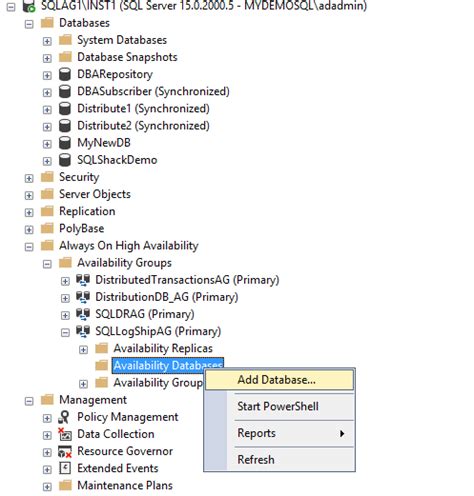Screen dimensions: 474x496
Task: Expand the Replication node
Action: [29, 213]
